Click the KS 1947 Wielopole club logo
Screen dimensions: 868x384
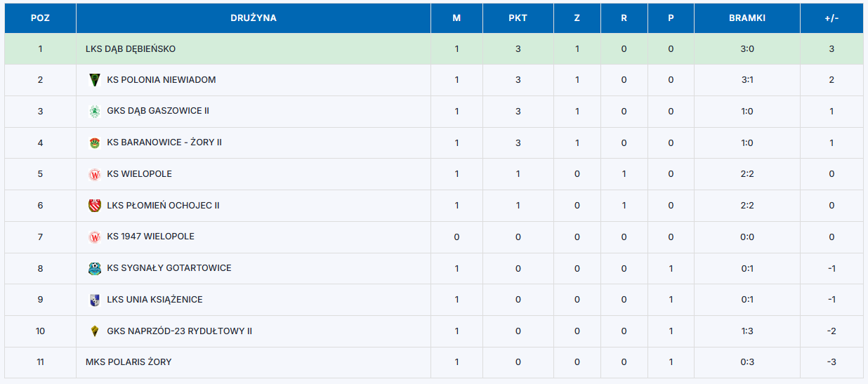[95, 237]
